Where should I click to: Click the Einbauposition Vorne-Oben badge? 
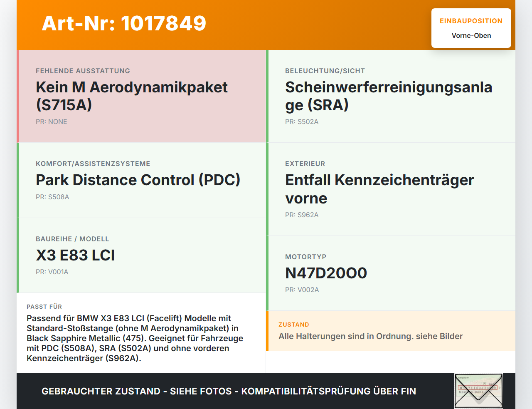click(x=471, y=28)
